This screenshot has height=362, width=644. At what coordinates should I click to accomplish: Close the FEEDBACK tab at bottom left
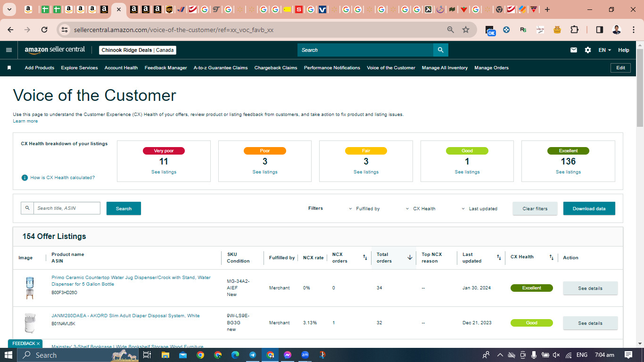(x=38, y=344)
